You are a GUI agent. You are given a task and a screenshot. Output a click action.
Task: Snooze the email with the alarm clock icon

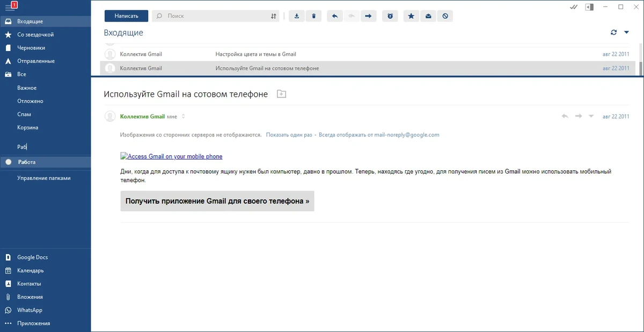[390, 16]
